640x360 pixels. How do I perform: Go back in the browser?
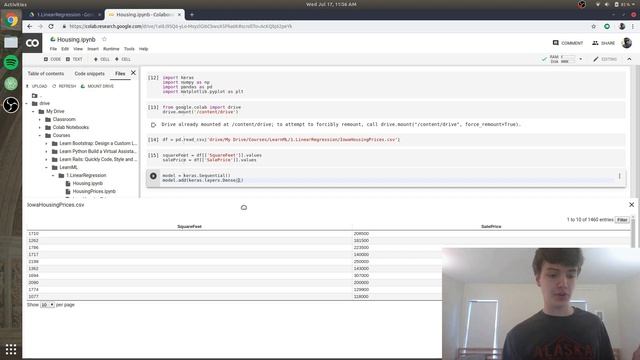pyautogui.click(x=29, y=27)
